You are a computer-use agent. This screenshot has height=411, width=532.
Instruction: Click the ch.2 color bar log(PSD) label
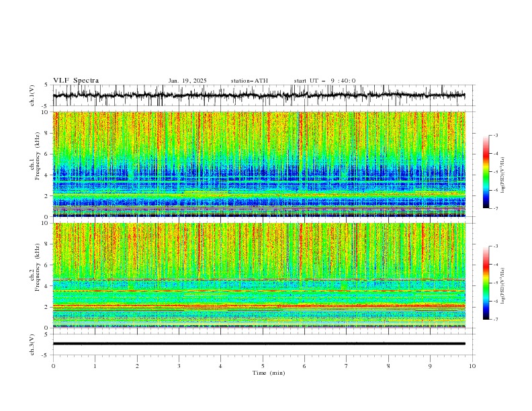[503, 286]
